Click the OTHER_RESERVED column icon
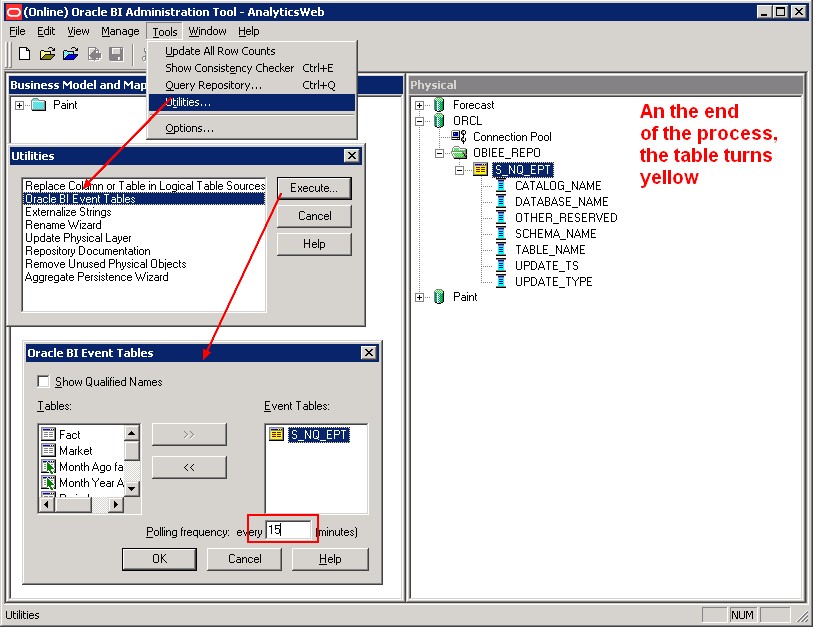The height and width of the screenshot is (627, 813). point(501,218)
